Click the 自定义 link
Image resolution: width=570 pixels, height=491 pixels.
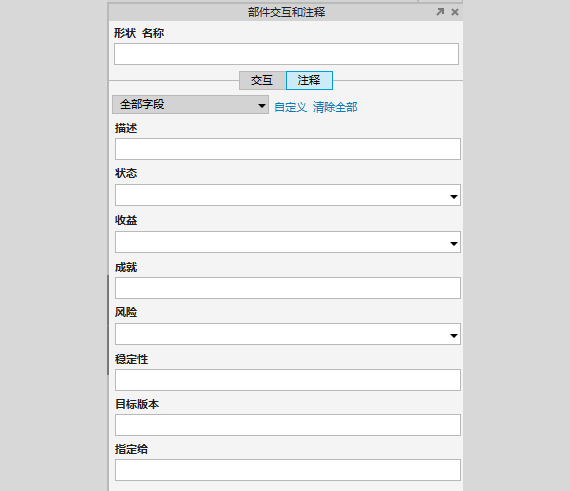tap(290, 107)
